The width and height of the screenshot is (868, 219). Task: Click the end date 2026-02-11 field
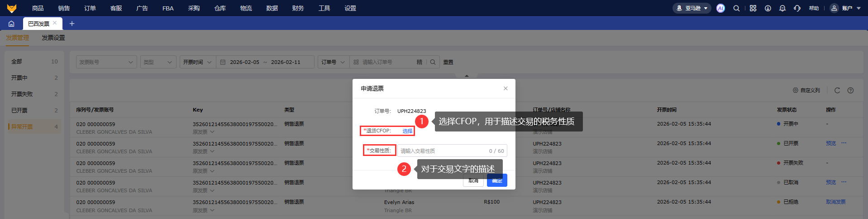(x=286, y=62)
